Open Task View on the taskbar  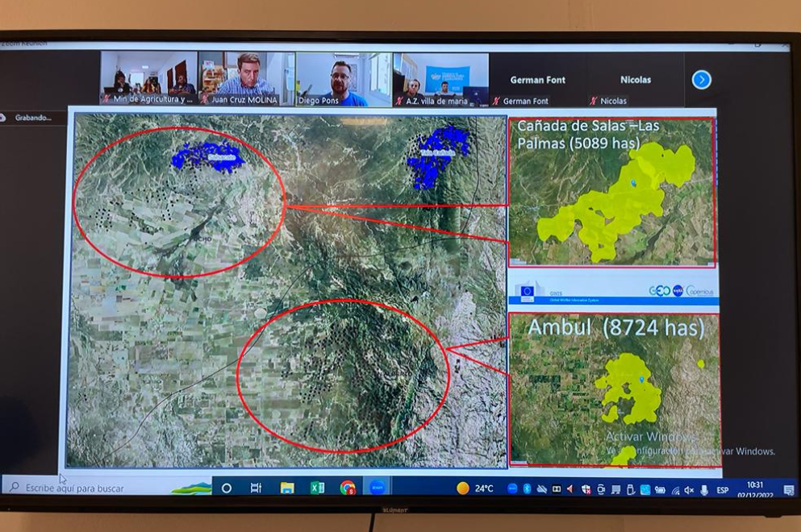[256, 488]
